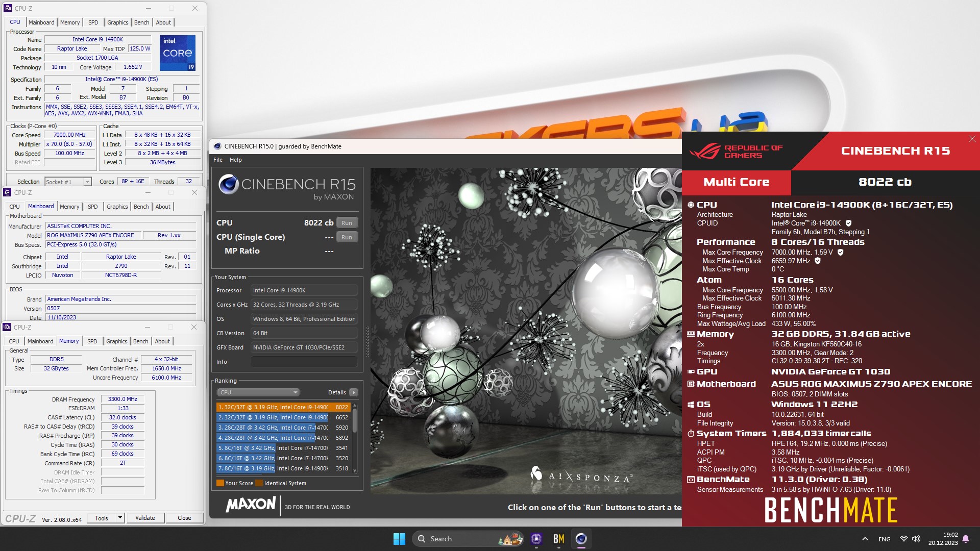Click the Republic of Gamers logo
Screen dimensions: 980x551
click(x=736, y=152)
